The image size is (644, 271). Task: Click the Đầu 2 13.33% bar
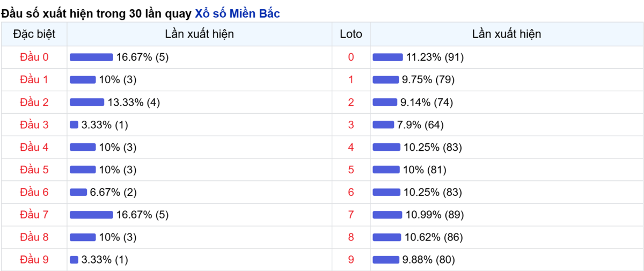(87, 102)
